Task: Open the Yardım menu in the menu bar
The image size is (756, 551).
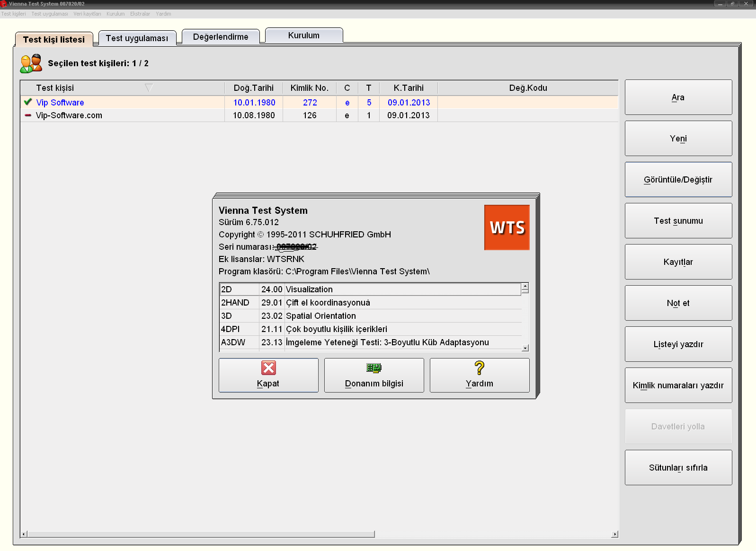Action: click(x=163, y=14)
